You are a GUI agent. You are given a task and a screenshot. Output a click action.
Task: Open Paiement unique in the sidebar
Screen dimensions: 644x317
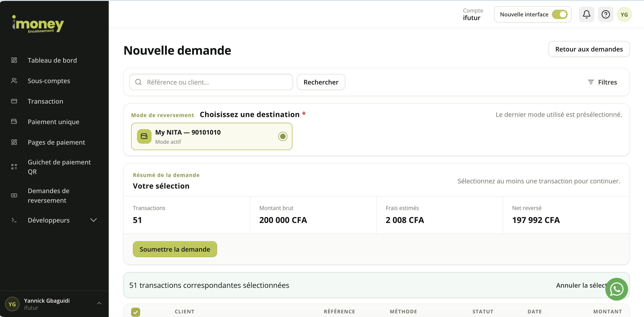(x=53, y=122)
